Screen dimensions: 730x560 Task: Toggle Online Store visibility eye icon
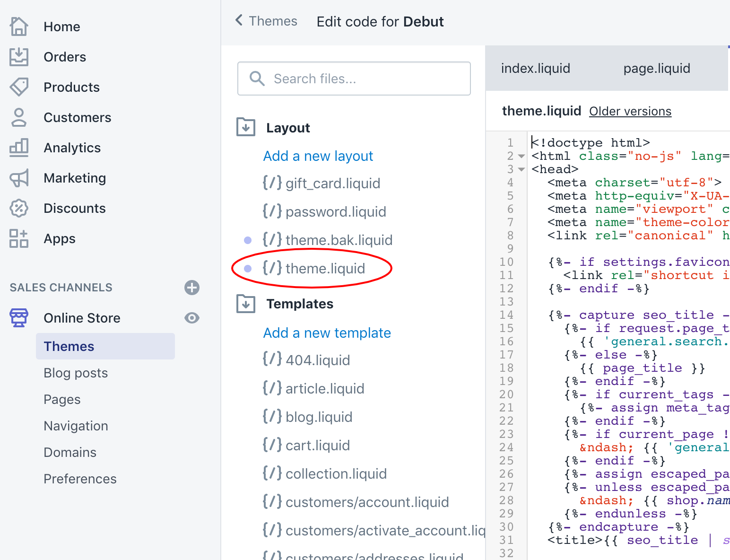[191, 318]
